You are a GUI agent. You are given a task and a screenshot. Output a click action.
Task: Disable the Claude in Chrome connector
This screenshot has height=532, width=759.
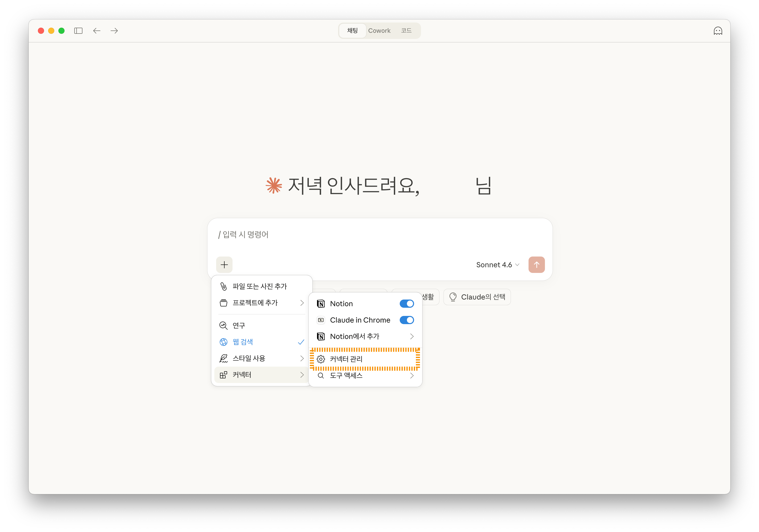point(407,320)
